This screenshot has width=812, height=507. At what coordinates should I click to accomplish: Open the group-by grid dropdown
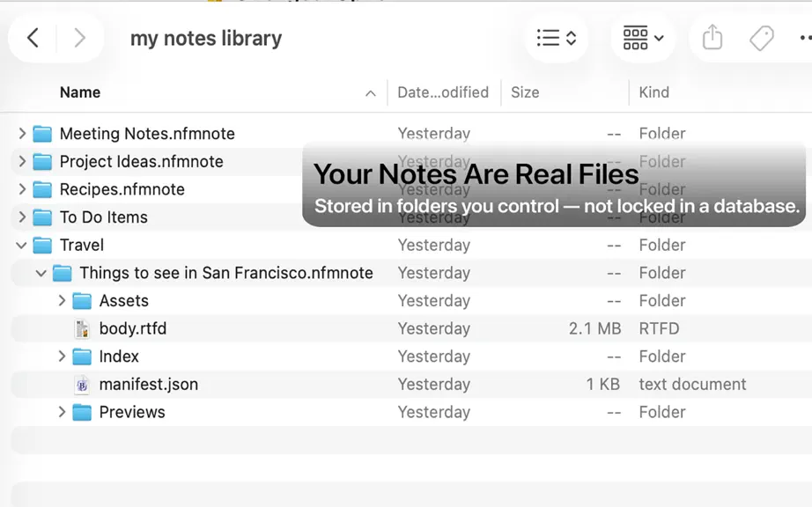(643, 38)
